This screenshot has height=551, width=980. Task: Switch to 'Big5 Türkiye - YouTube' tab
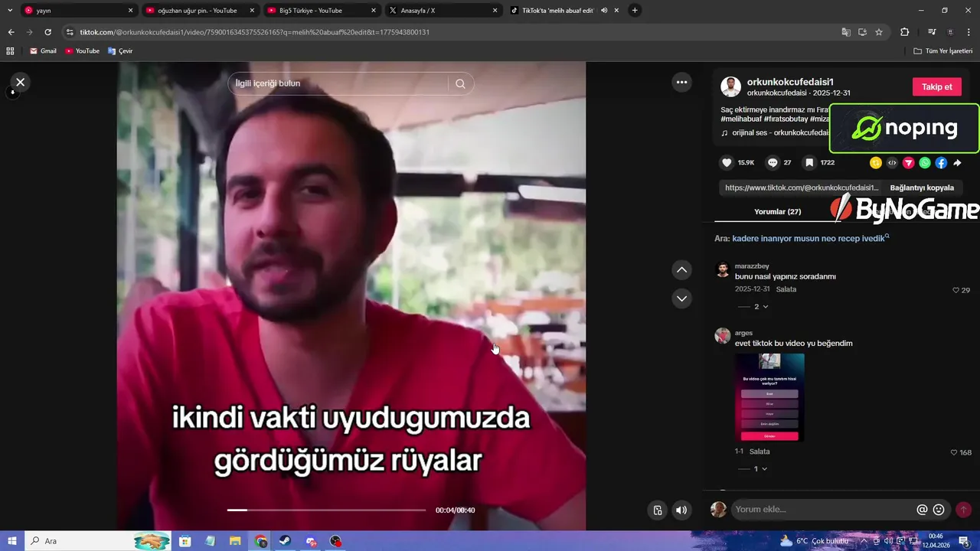tap(321, 11)
